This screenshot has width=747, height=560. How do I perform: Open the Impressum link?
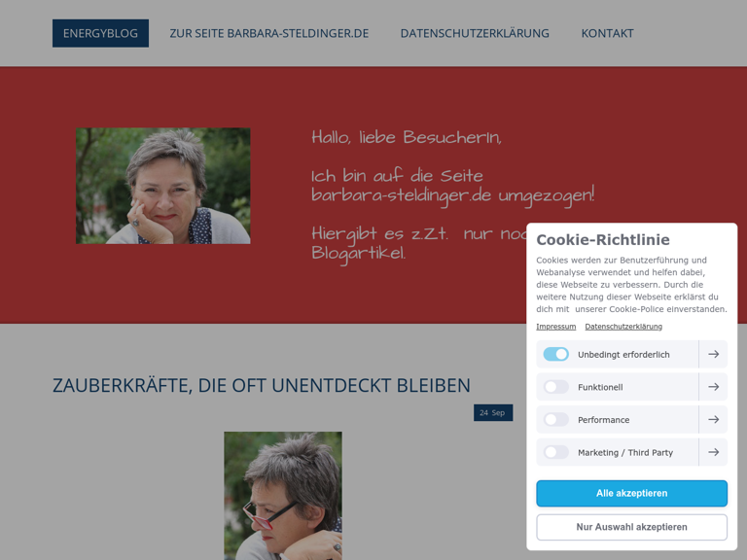556,327
